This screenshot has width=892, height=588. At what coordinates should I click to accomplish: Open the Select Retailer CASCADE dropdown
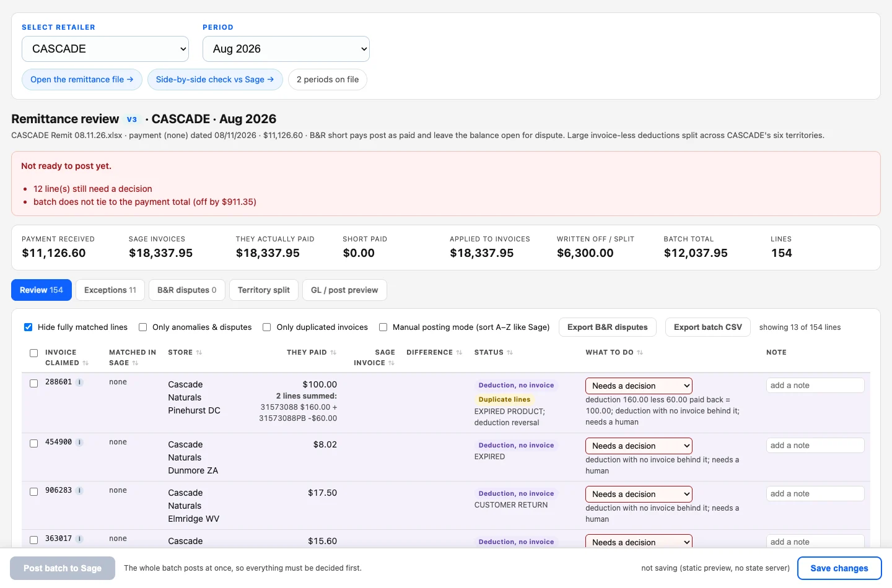(105, 49)
